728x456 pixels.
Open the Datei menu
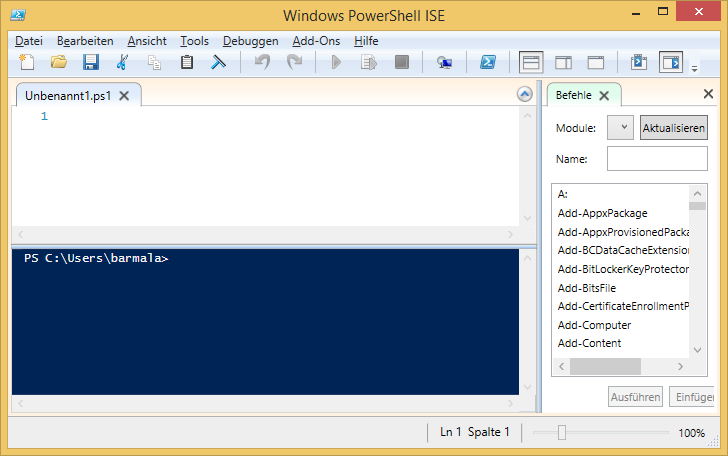(x=29, y=41)
